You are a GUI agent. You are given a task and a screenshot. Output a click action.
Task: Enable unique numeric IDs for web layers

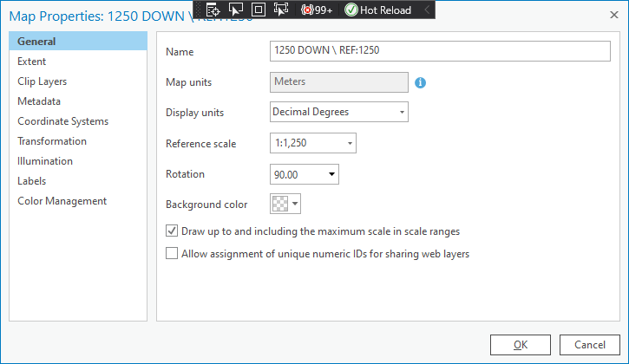pyautogui.click(x=172, y=254)
